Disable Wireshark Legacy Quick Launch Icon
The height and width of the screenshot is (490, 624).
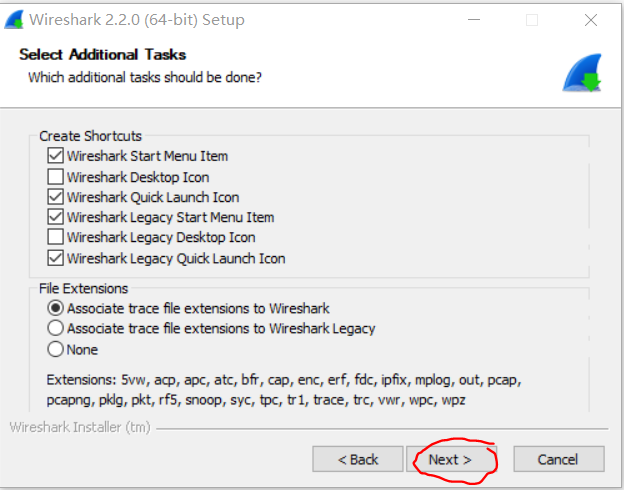55,258
